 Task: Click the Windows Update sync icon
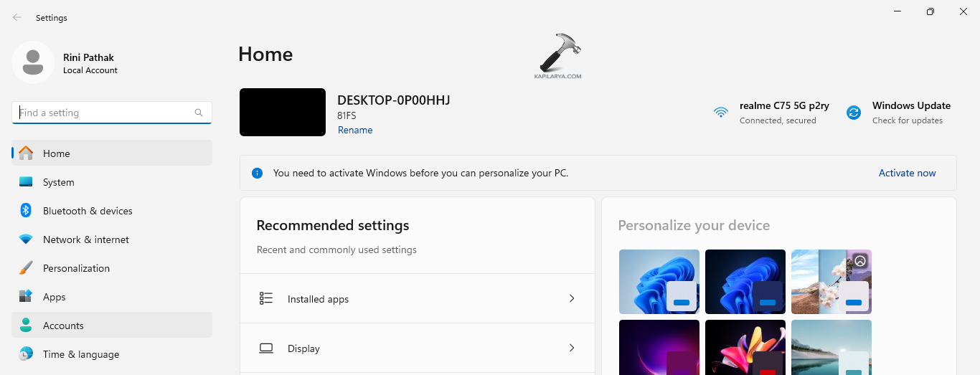[x=853, y=113]
